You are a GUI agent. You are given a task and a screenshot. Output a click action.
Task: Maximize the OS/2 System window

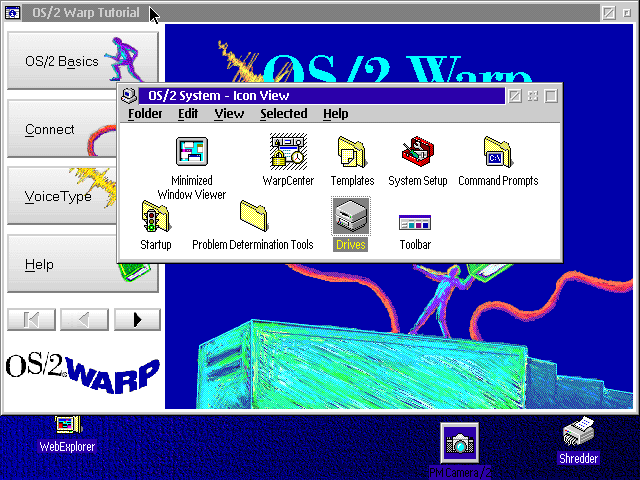(x=551, y=96)
